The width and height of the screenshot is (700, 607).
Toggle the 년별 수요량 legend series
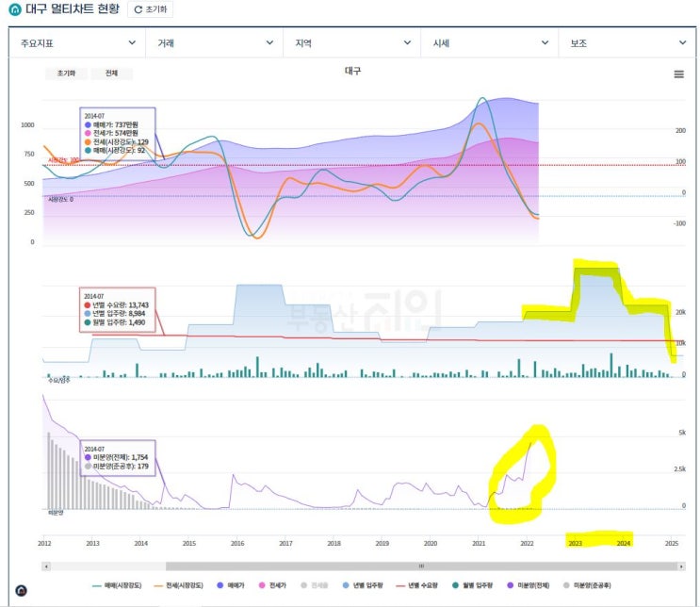click(416, 585)
